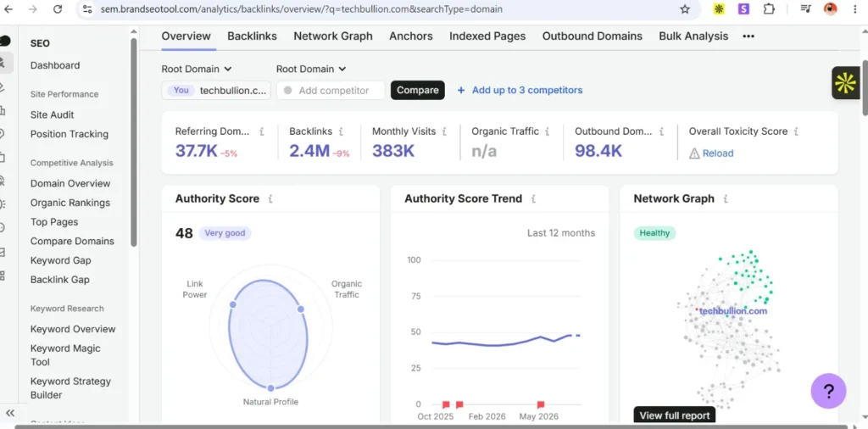Click the Overall Toxicity Score info icon
Image resolution: width=868 pixels, height=429 pixels.
(x=796, y=131)
